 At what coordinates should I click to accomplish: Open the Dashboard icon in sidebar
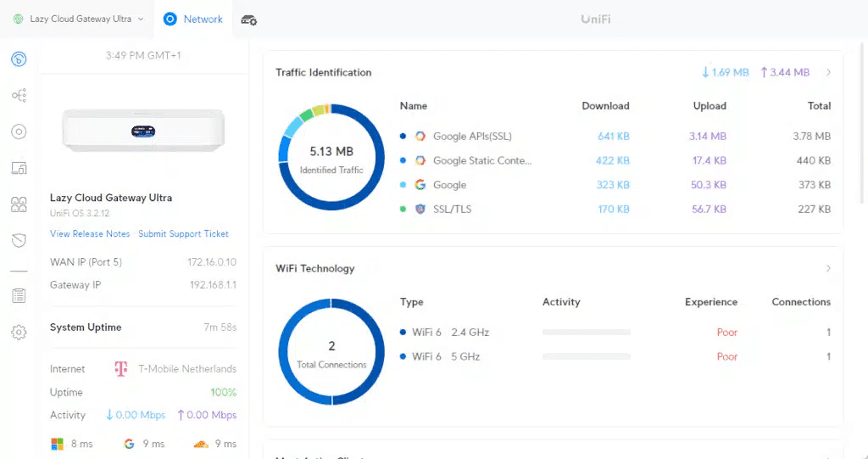click(x=19, y=59)
